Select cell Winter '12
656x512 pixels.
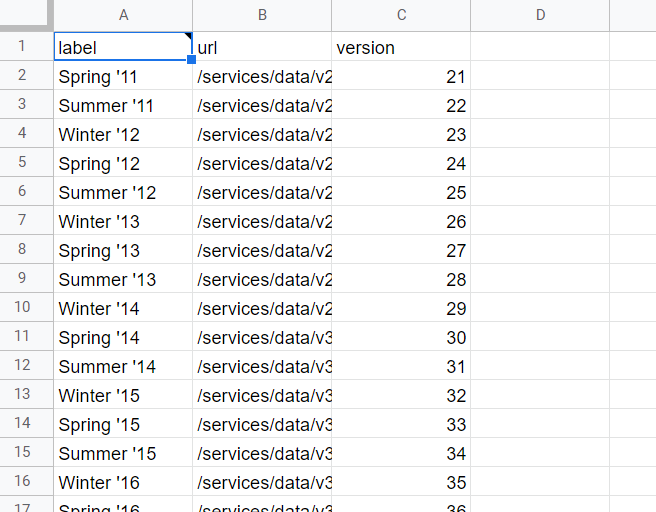(x=123, y=133)
